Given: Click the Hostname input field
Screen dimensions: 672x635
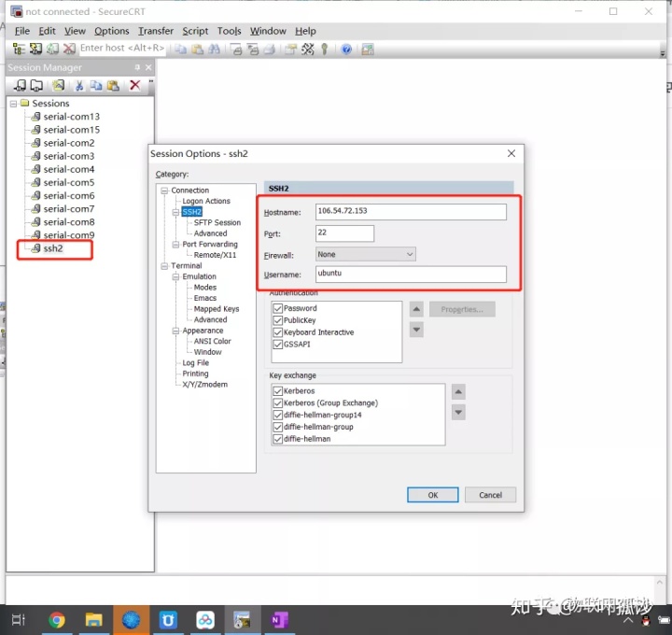Looking at the screenshot, I should (x=411, y=212).
